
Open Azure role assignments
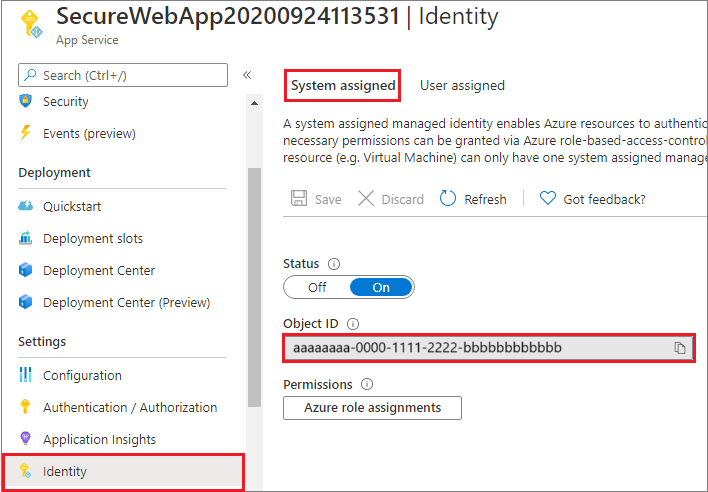[372, 408]
